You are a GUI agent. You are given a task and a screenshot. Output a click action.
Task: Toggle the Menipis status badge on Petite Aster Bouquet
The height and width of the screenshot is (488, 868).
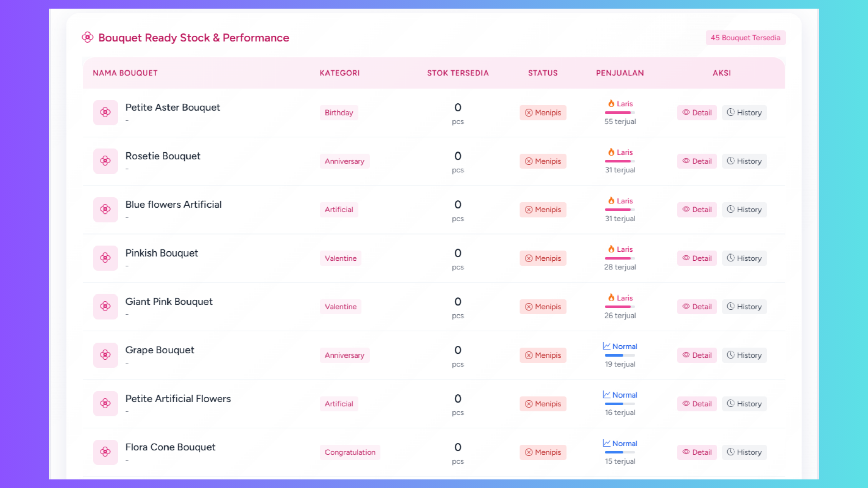pos(542,113)
